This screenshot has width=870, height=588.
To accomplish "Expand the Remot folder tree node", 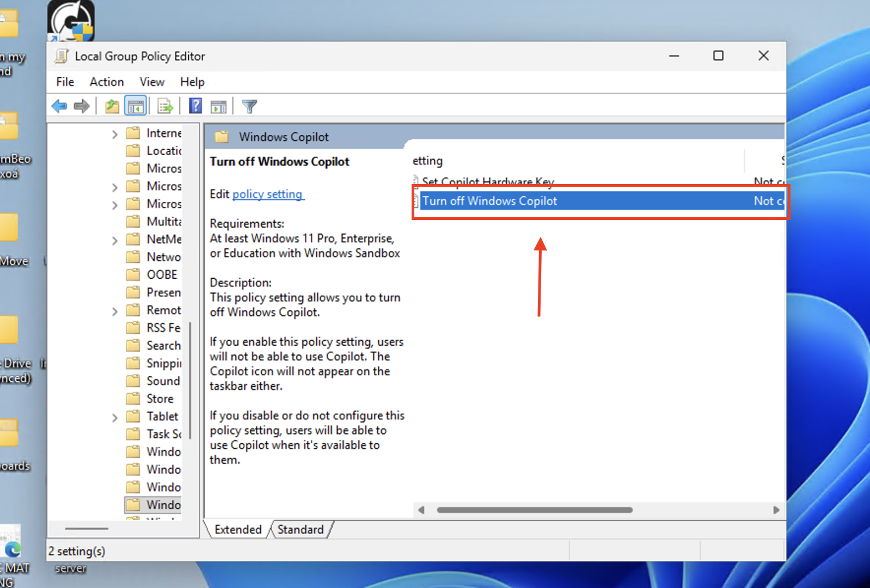I will click(x=114, y=311).
